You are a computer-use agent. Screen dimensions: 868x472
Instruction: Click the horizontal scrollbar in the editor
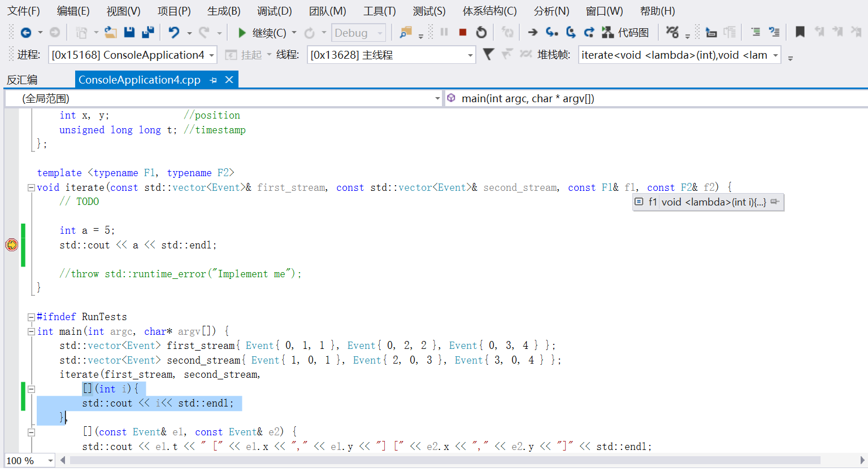(445, 460)
